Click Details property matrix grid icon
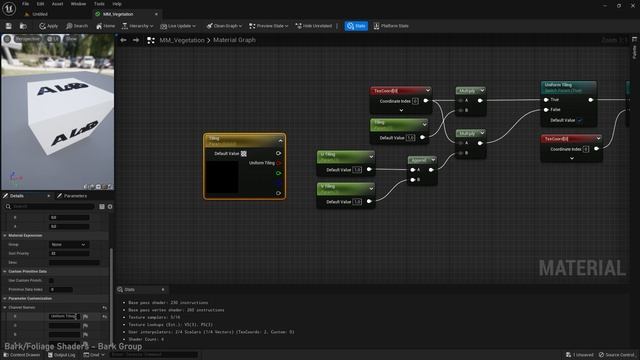 [102, 207]
